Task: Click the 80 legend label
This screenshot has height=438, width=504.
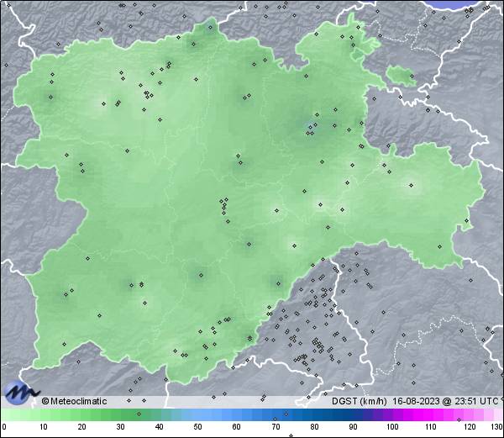Action: (314, 427)
